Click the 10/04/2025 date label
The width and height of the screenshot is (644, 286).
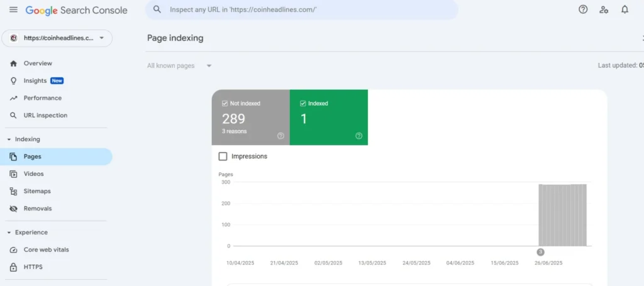[240, 263]
